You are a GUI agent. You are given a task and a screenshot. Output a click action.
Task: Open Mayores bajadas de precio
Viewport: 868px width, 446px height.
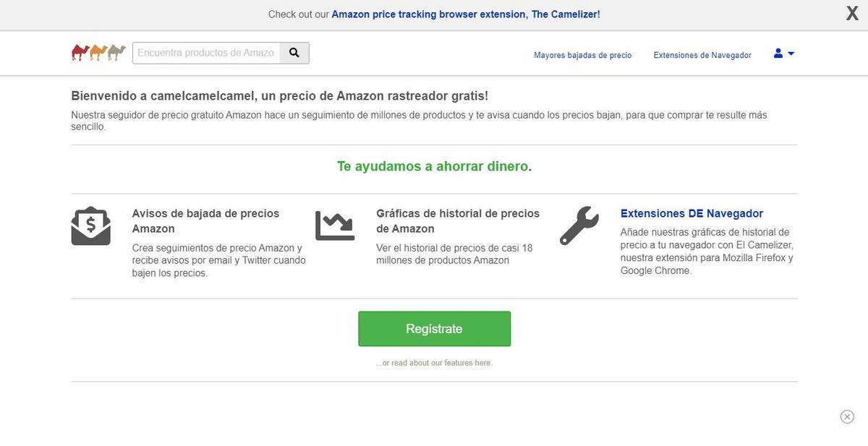coord(582,55)
